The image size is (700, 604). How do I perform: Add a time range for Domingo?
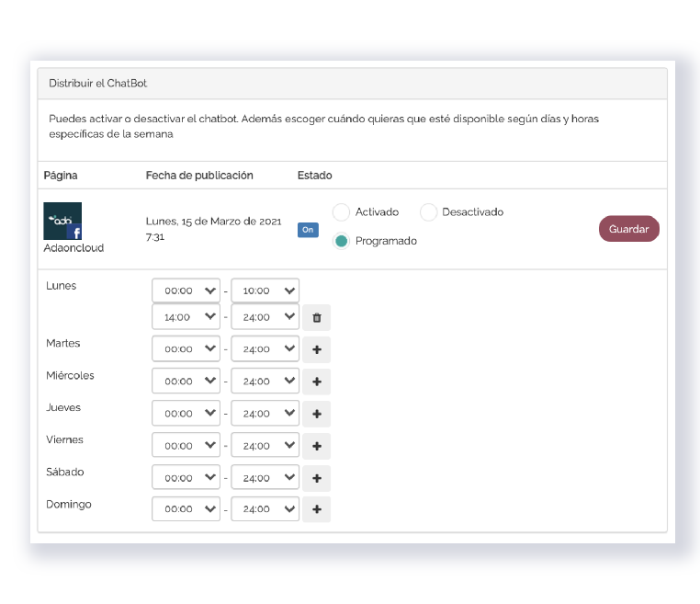(x=316, y=509)
